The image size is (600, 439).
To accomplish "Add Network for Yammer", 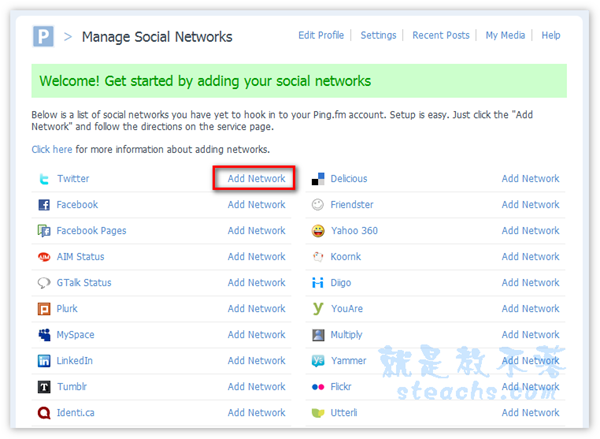I will 530,361.
